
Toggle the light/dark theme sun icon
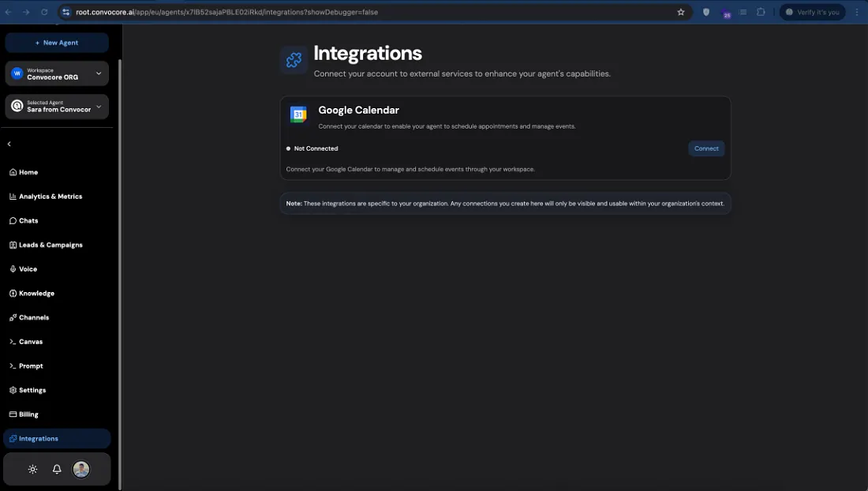[32, 470]
